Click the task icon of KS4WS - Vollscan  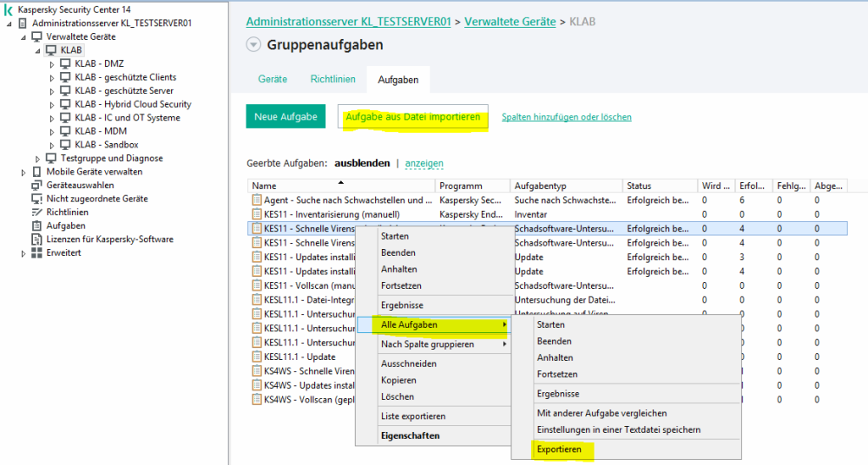[256, 400]
